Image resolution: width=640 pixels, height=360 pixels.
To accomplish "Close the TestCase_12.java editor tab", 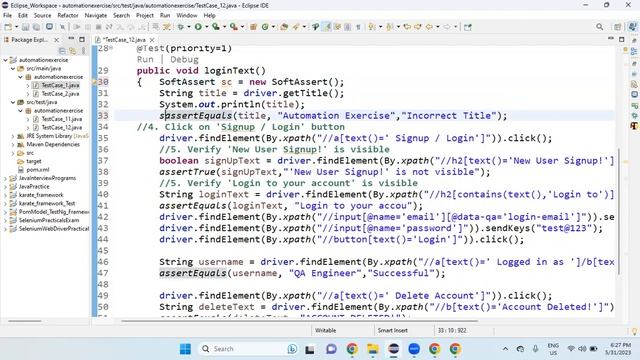I will [152, 40].
